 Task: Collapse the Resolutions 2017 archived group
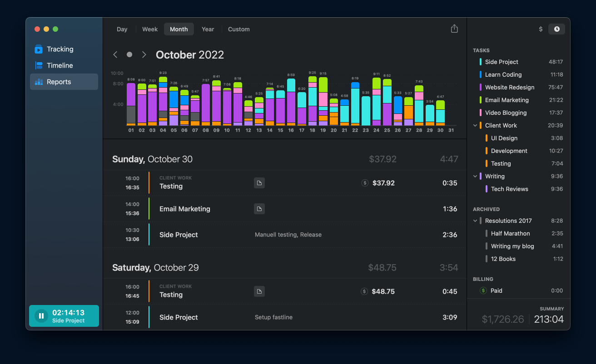pyautogui.click(x=475, y=221)
